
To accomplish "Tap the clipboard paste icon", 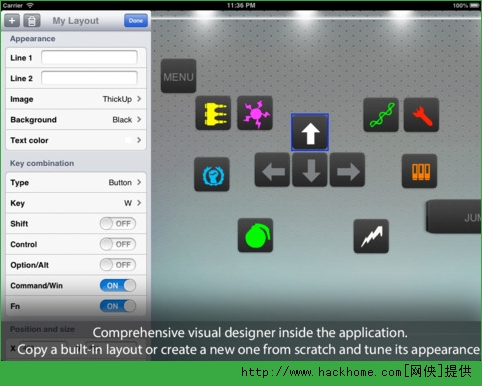I will pyautogui.click(x=32, y=21).
